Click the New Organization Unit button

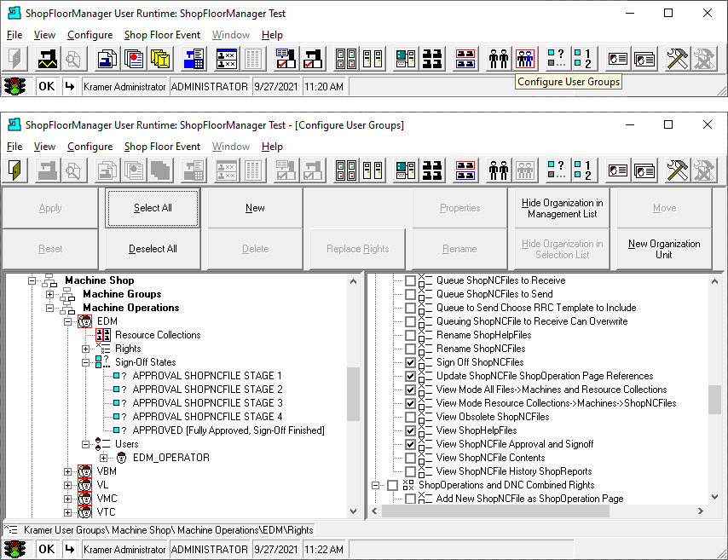(x=664, y=249)
